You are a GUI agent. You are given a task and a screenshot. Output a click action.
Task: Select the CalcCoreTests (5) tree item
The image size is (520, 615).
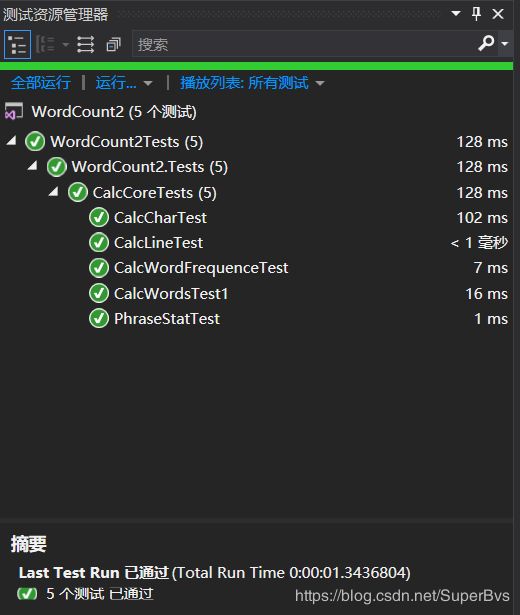pyautogui.click(x=155, y=193)
